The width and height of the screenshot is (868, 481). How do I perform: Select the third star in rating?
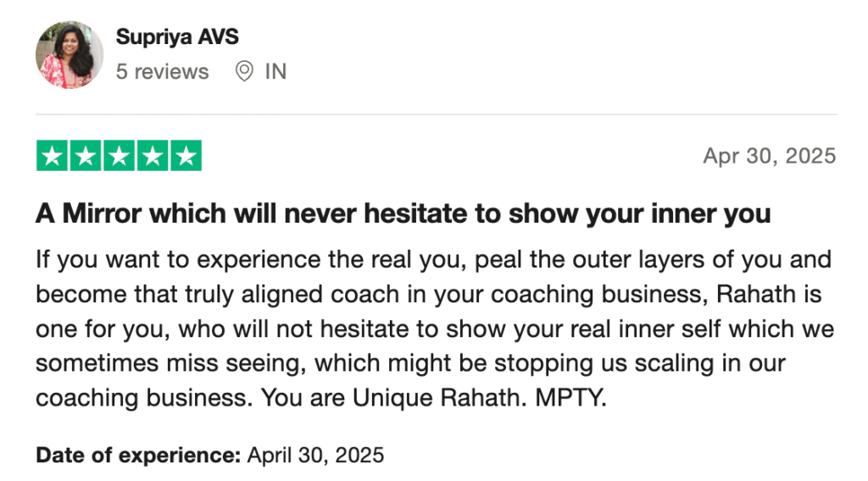(119, 156)
